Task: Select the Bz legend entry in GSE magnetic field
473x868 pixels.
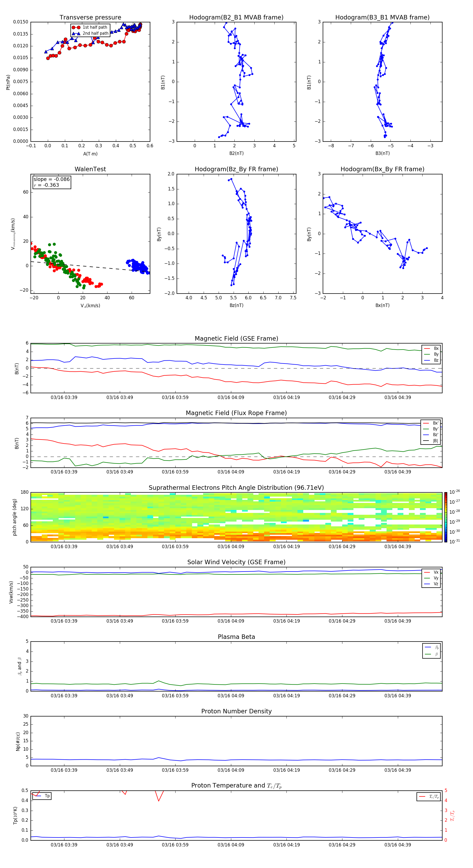Action: (431, 360)
